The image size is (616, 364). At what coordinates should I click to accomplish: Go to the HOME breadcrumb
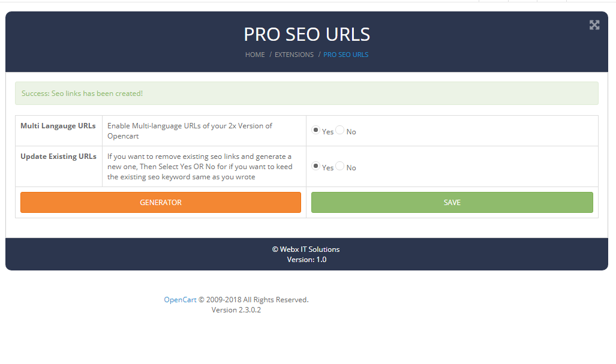pos(255,55)
